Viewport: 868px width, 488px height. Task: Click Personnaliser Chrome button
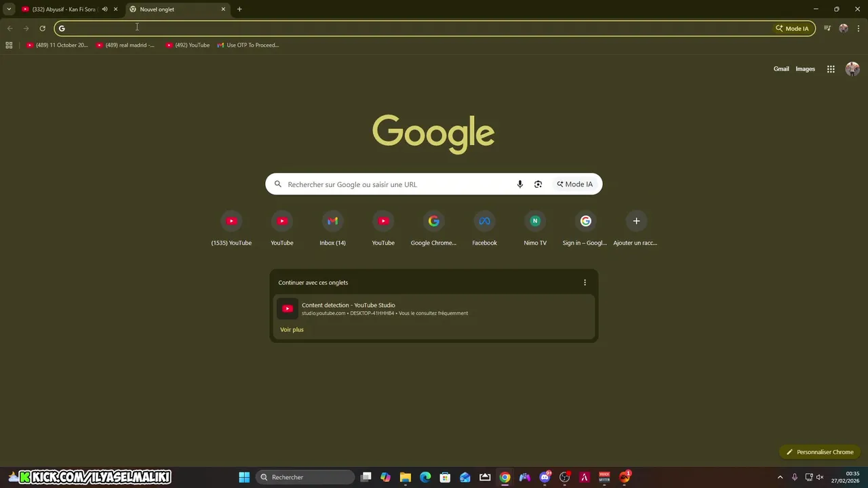pos(820,452)
